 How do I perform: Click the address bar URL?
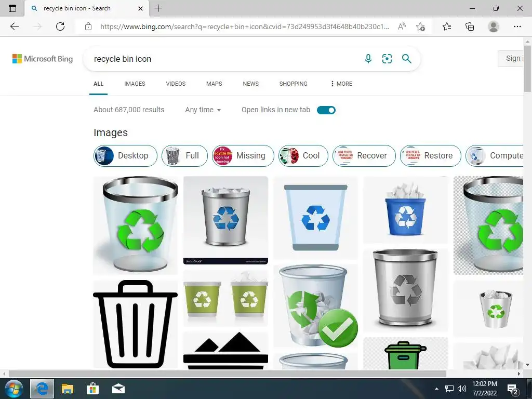(244, 26)
